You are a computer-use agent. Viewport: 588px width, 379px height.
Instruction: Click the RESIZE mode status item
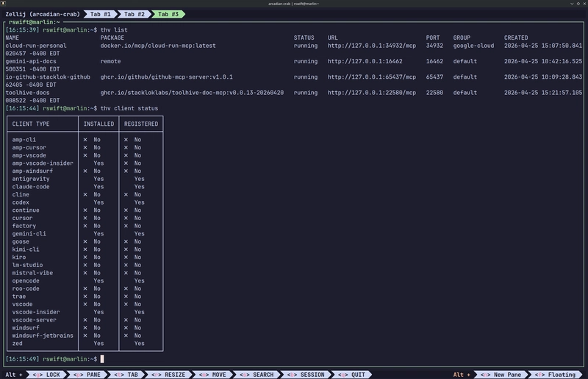coord(168,375)
